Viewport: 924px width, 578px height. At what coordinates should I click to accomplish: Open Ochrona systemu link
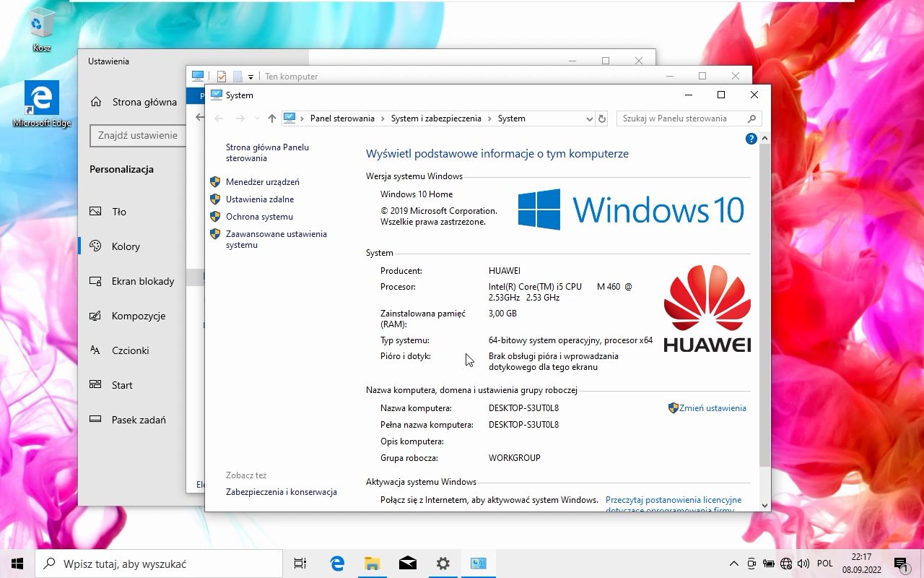[259, 217]
